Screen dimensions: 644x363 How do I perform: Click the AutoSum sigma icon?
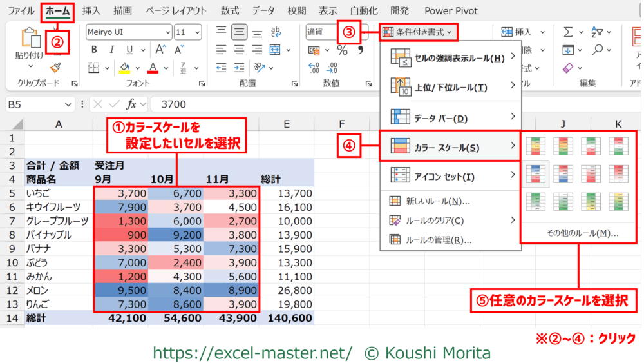[568, 32]
